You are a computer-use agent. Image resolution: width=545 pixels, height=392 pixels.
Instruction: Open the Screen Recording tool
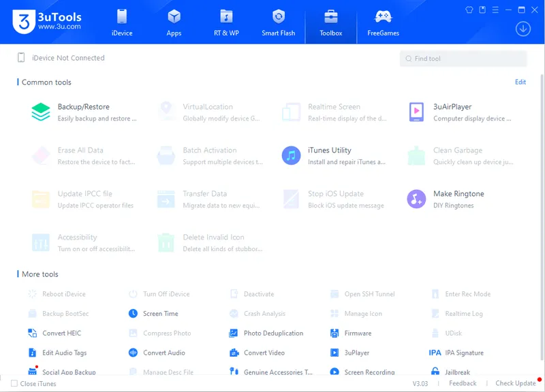click(362, 372)
